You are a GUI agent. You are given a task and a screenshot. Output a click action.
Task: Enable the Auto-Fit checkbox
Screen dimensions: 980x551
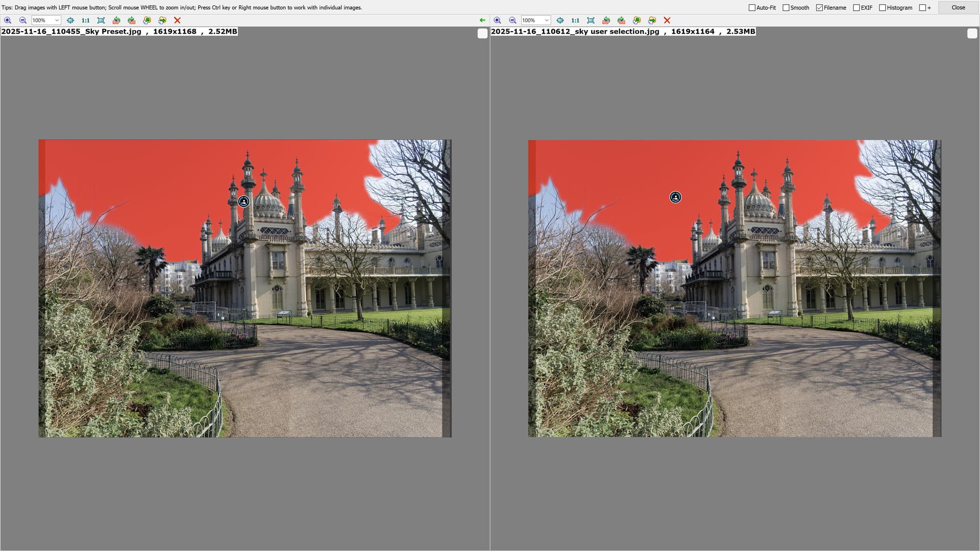(752, 8)
